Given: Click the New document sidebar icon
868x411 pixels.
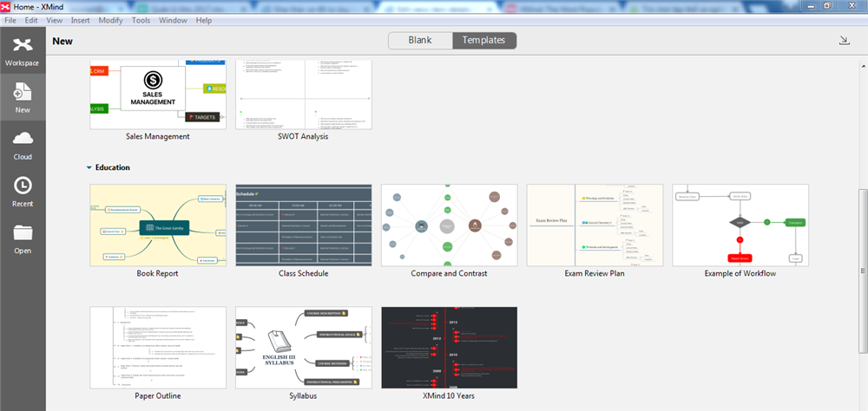Looking at the screenshot, I should pyautogui.click(x=23, y=96).
